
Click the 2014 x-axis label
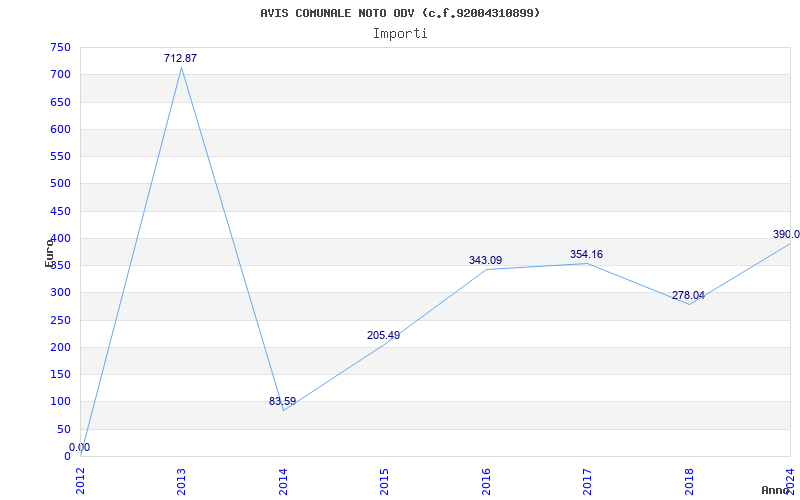pyautogui.click(x=283, y=481)
